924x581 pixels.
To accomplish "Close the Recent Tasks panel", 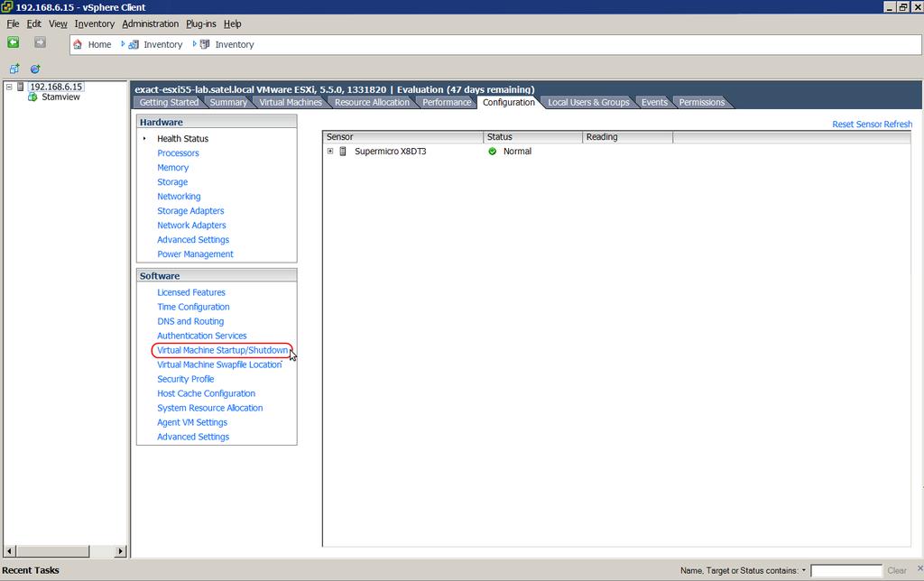I will 919,568.
